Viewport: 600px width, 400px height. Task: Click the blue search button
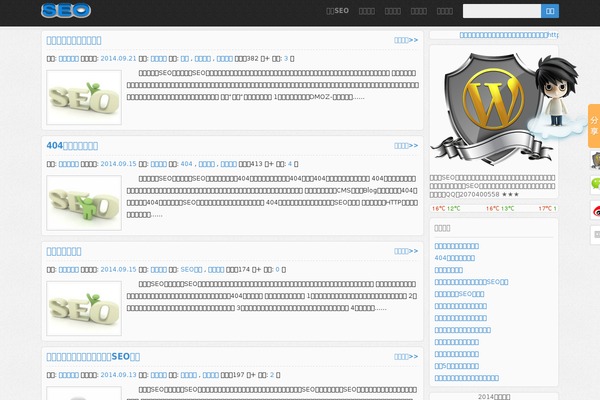coord(550,11)
